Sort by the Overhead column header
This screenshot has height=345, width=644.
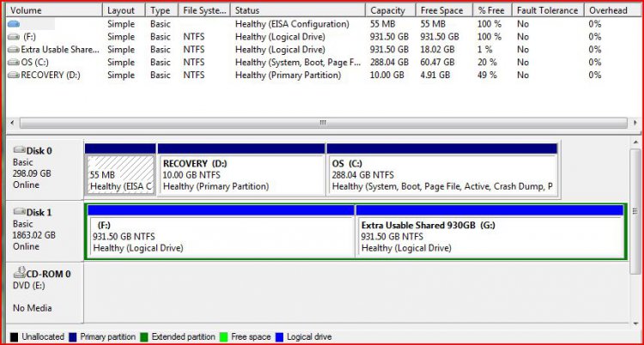[x=611, y=10]
